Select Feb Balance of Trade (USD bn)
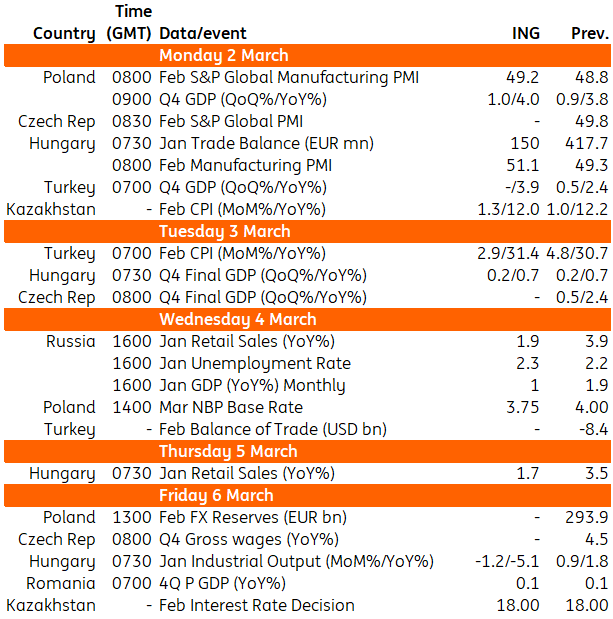613x619 pixels. pyautogui.click(x=273, y=430)
